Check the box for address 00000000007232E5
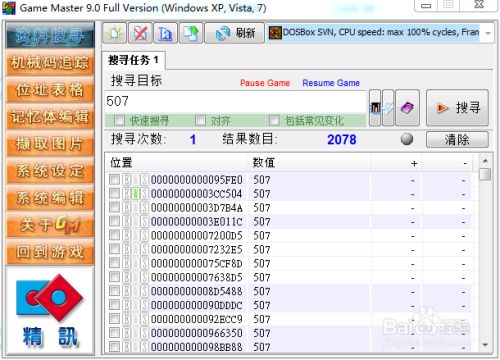Image resolution: width=500 pixels, height=360 pixels. coord(114,249)
